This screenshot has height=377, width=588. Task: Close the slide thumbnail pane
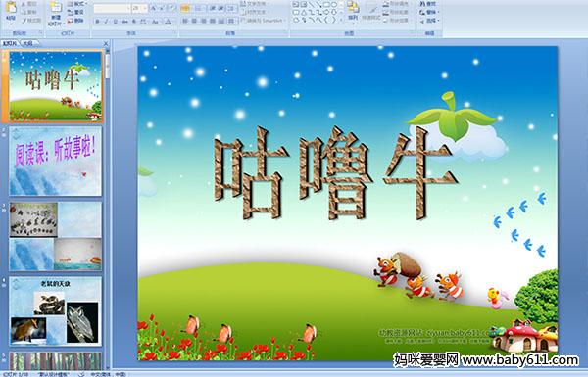tap(106, 43)
